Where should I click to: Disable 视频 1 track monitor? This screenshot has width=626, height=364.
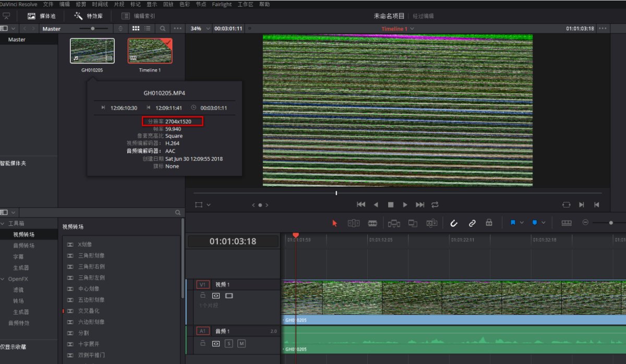coord(229,296)
